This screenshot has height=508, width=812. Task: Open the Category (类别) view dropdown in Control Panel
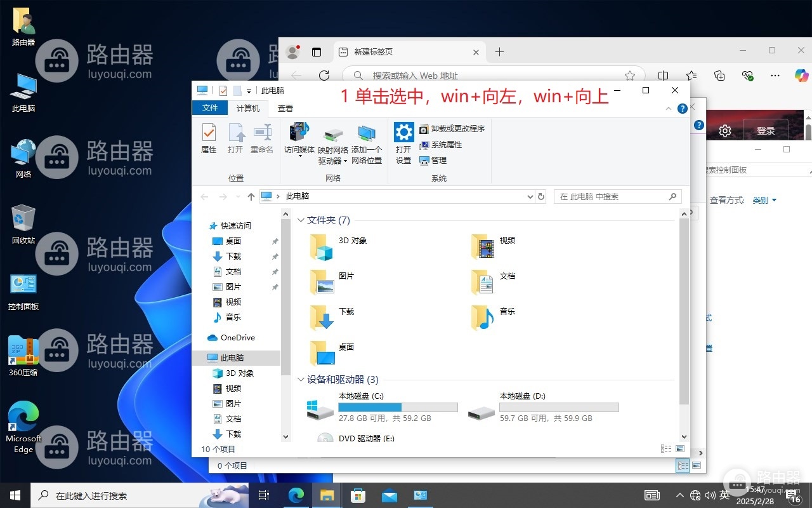tap(764, 200)
